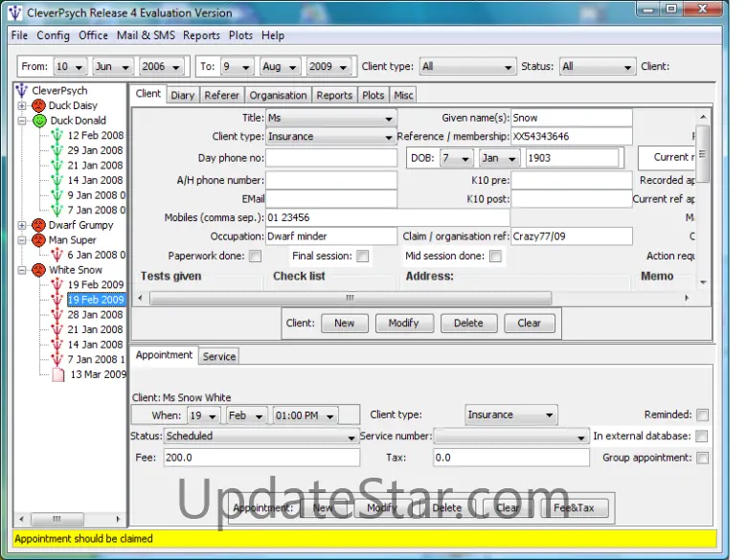Screen dimensions: 747x560
Task: Open the appointment Status dropdown showing Scheduled
Action: coord(259,437)
